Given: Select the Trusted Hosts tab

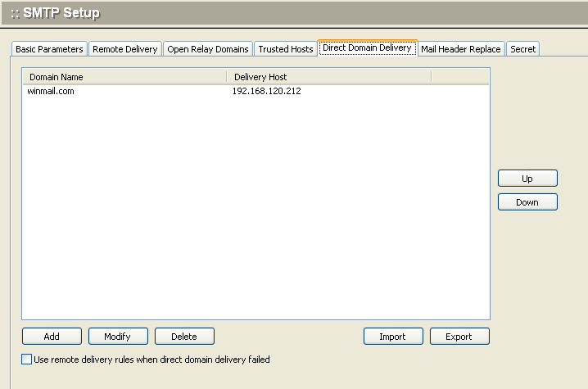Looking at the screenshot, I should (x=285, y=49).
